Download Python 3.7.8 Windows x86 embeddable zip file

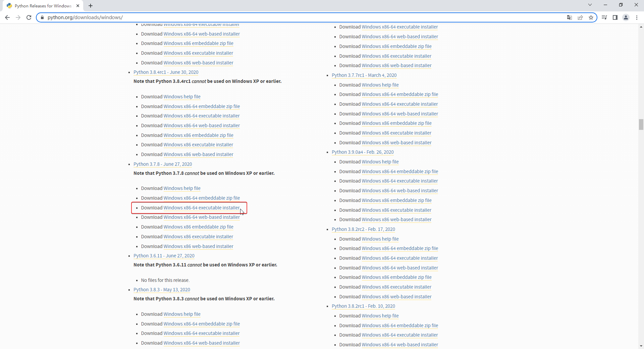[x=198, y=227]
